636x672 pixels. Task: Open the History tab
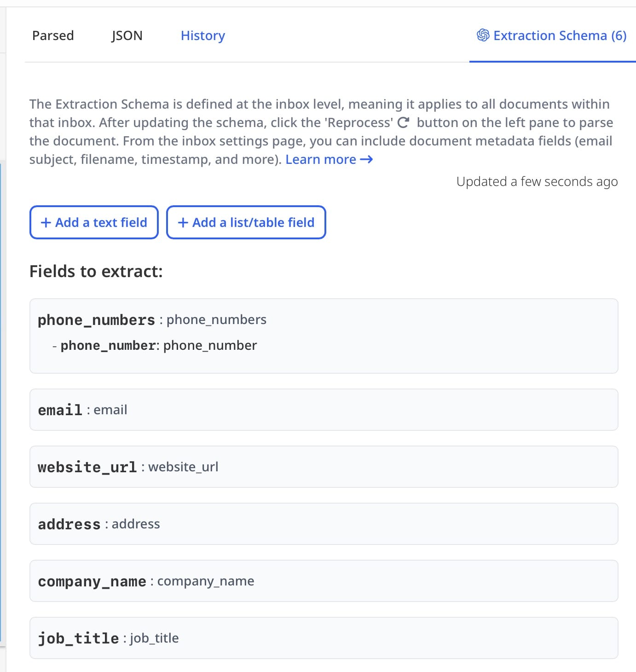click(202, 35)
